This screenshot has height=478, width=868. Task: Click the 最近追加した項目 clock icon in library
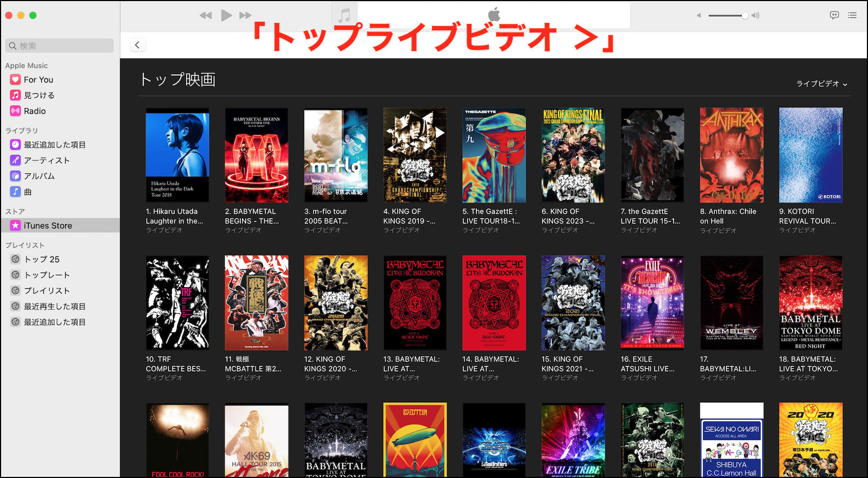click(15, 145)
